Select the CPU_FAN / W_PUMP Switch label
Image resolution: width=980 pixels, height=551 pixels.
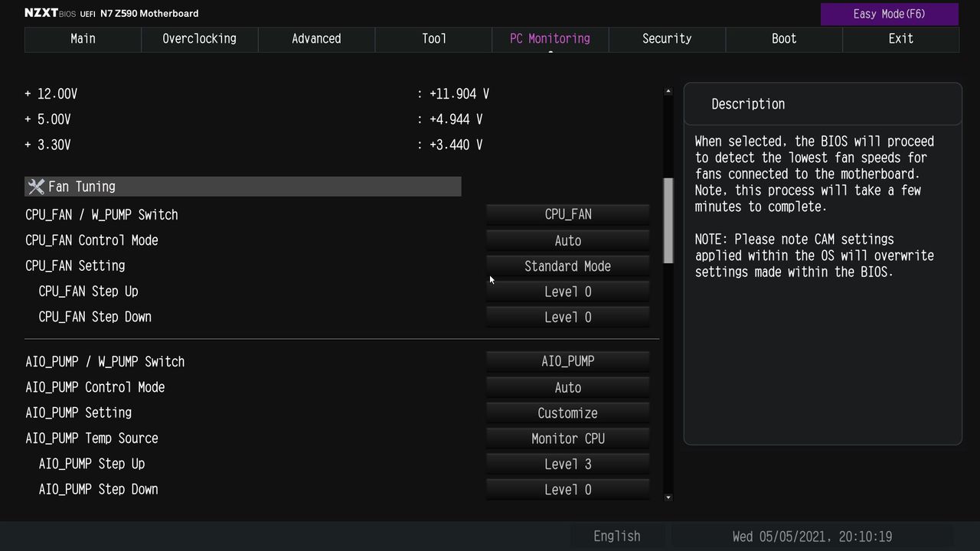[102, 215]
